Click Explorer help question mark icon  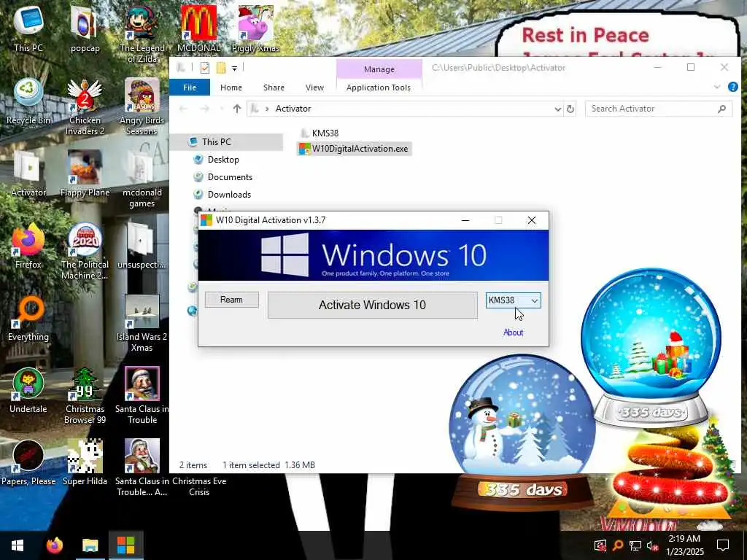tap(732, 87)
